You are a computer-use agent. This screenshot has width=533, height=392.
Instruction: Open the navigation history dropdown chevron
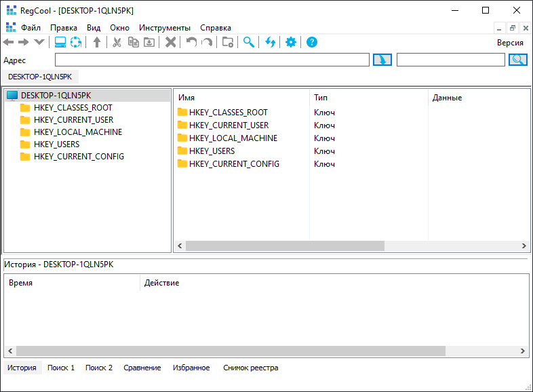pos(39,42)
